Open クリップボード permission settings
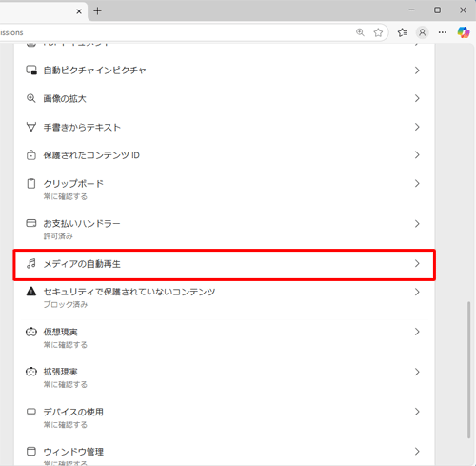The width and height of the screenshot is (476, 466). (224, 190)
